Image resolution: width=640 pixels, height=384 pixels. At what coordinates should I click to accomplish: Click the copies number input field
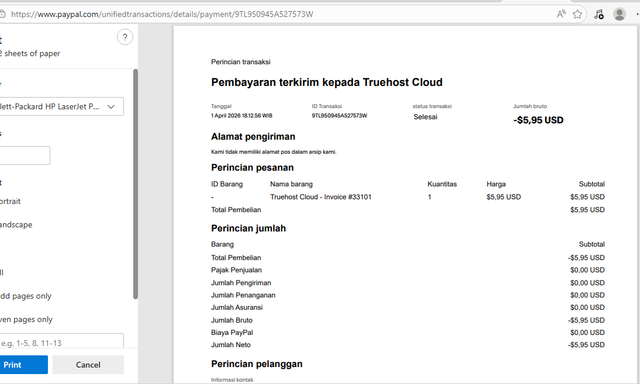point(24,155)
